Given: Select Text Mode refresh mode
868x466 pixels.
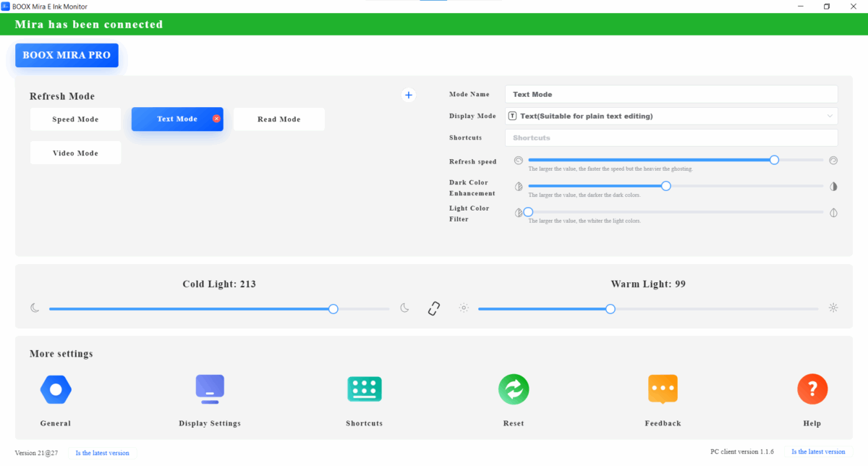Looking at the screenshot, I should [x=177, y=119].
